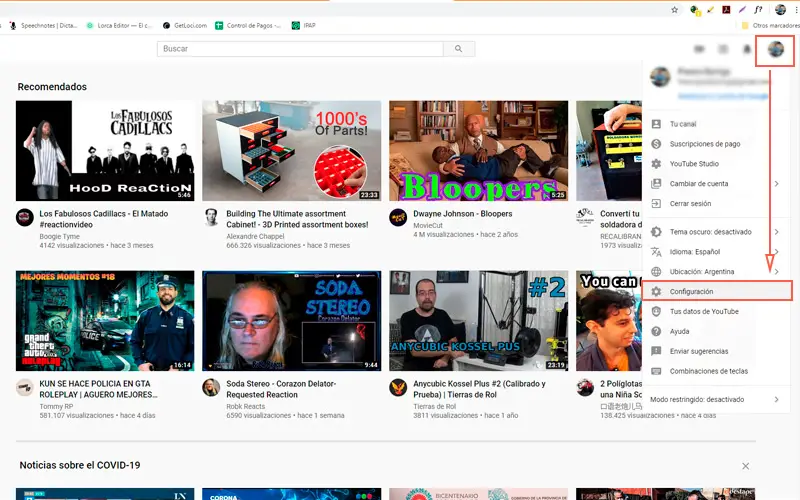
Task: Click the YouTube account avatar in header
Action: (776, 49)
